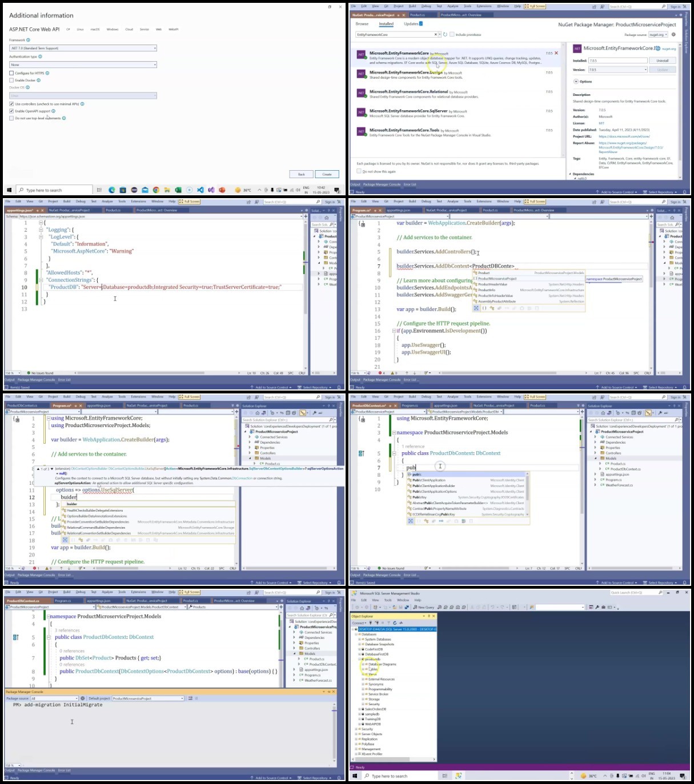Click package icon of Microsoft.EntityFrameworkCore.SqlServer
The image size is (694, 784).
tap(361, 112)
